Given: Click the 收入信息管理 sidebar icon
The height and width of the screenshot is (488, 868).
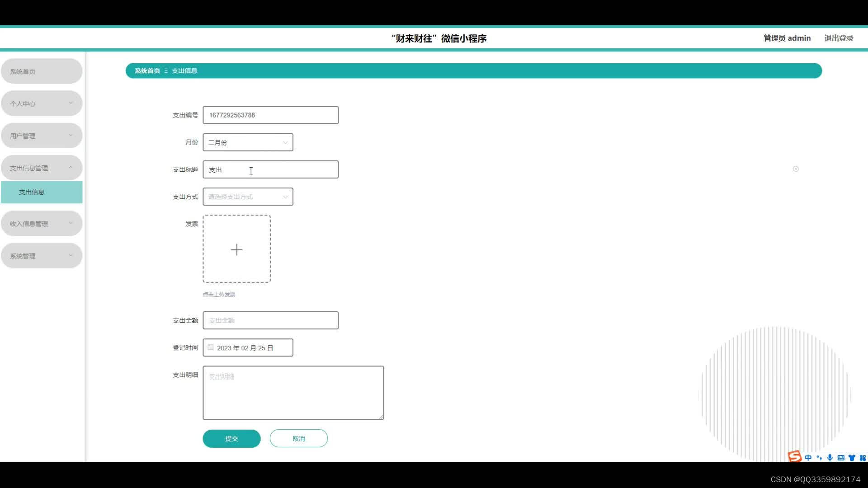Looking at the screenshot, I should [41, 223].
